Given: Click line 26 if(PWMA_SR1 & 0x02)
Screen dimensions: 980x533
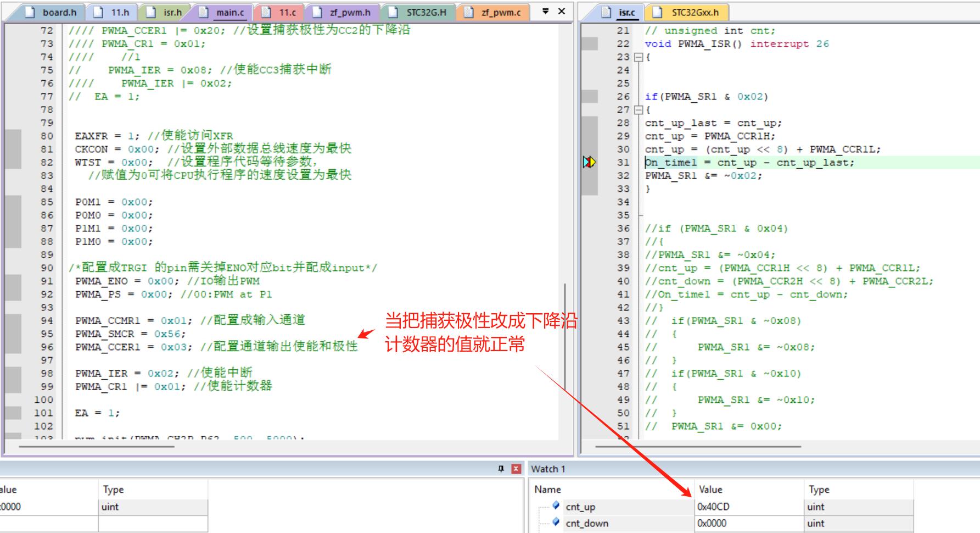Looking at the screenshot, I should (707, 96).
